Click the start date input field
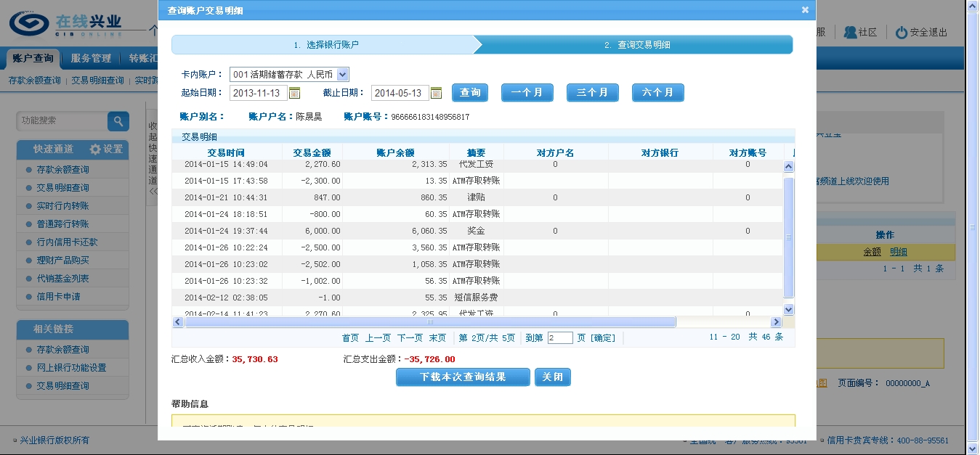This screenshot has height=455, width=980. point(258,93)
